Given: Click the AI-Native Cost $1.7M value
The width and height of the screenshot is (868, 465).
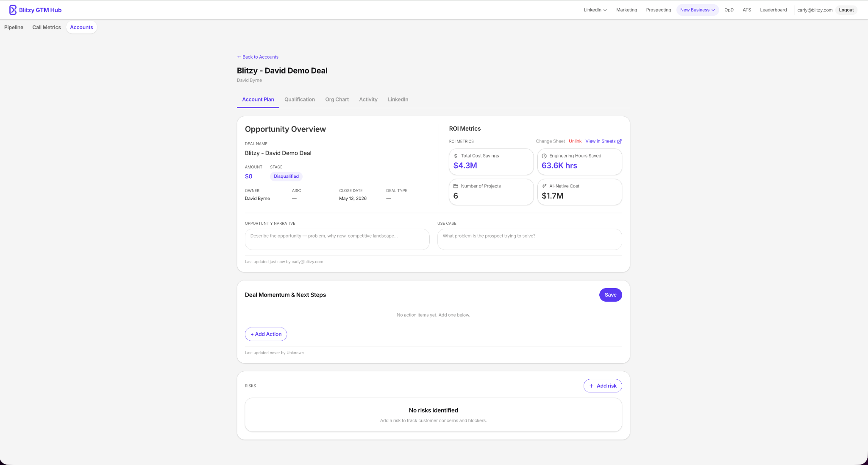Looking at the screenshot, I should pos(552,196).
